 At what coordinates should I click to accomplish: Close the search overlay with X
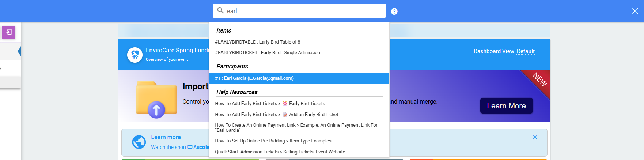click(x=635, y=11)
